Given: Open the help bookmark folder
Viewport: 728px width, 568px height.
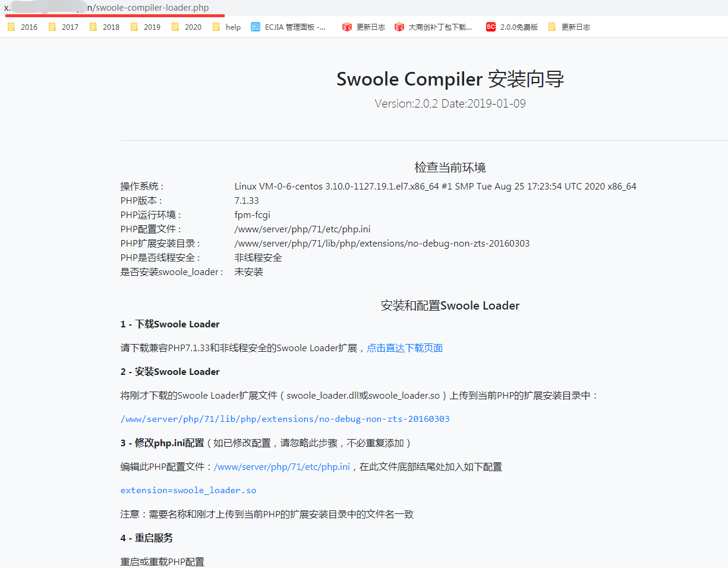Looking at the screenshot, I should pos(226,27).
